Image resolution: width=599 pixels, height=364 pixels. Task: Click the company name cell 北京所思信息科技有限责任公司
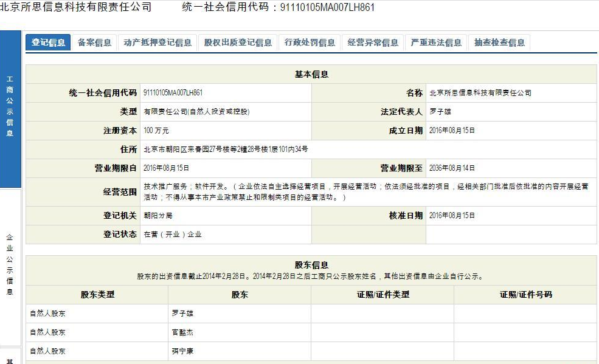(x=480, y=93)
